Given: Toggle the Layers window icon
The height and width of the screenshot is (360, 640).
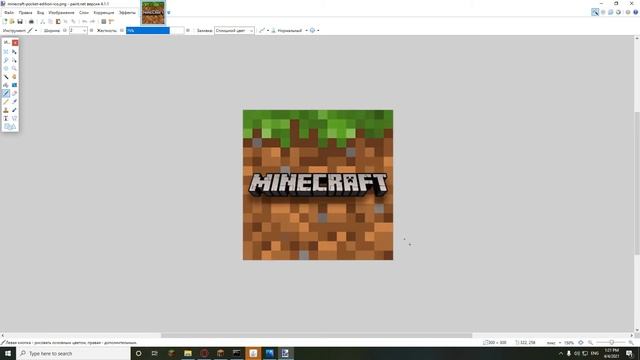Looking at the screenshot, I should pos(611,13).
